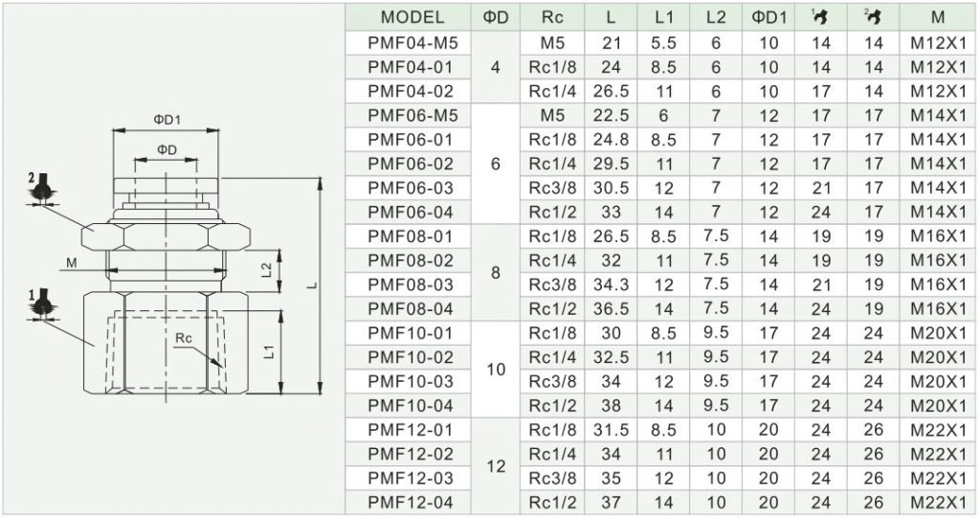Image resolution: width=980 pixels, height=518 pixels.
Task: Click the M thread label on diagram
Action: click(x=71, y=262)
